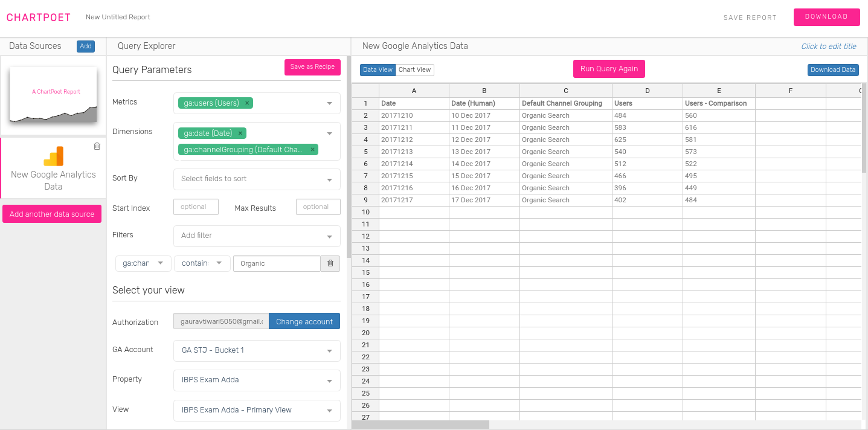Click Run Query Again
The height and width of the screenshot is (430, 868).
click(x=609, y=69)
